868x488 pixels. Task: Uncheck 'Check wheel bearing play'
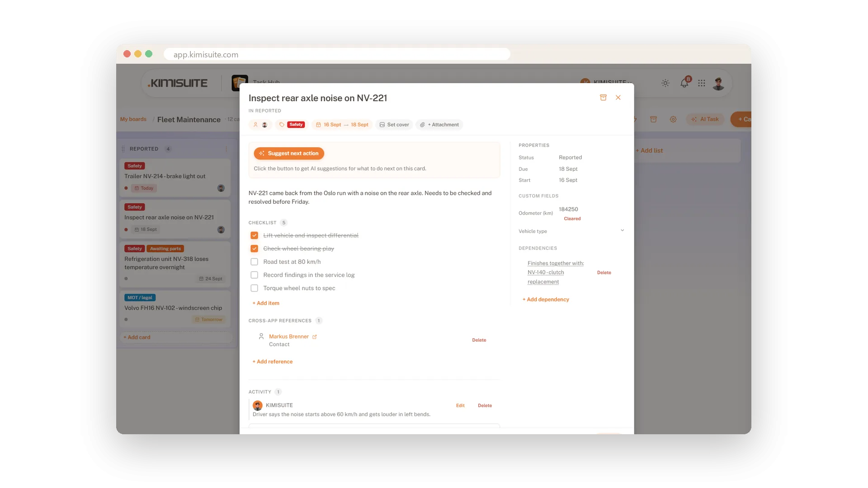coord(255,249)
